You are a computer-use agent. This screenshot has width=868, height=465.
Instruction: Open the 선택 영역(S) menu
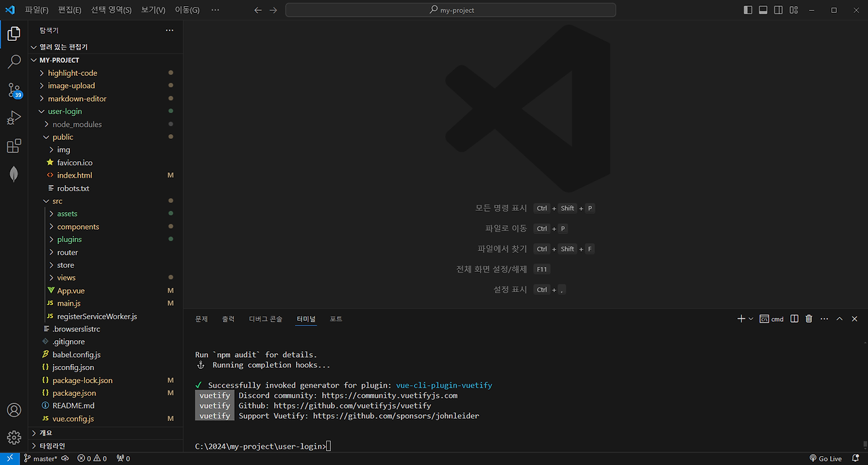click(111, 10)
